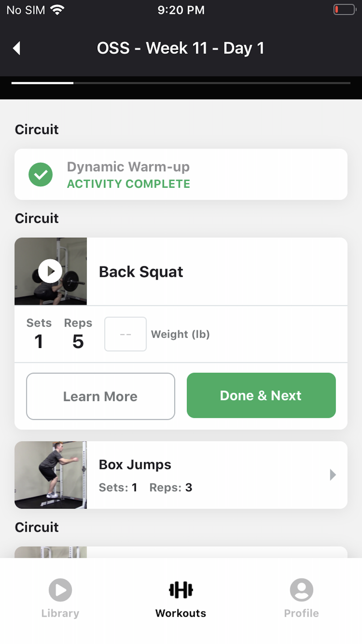Play the Back Squat video
This screenshot has width=362, height=644.
click(50, 271)
